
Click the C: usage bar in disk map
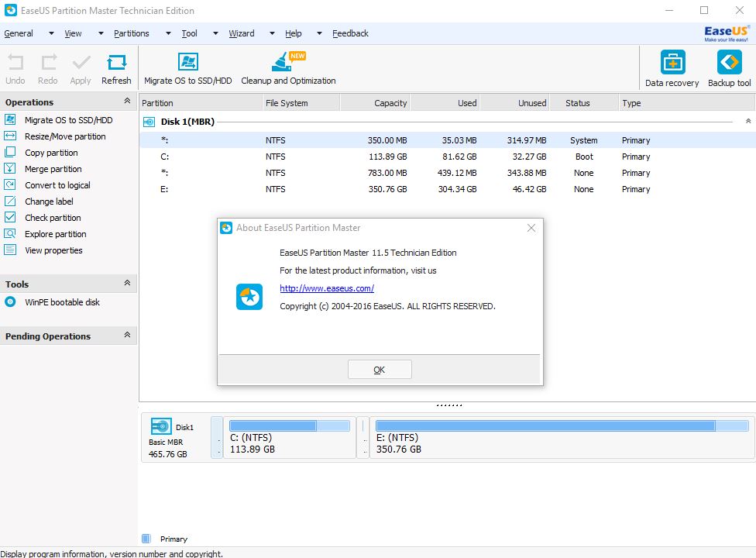point(290,425)
